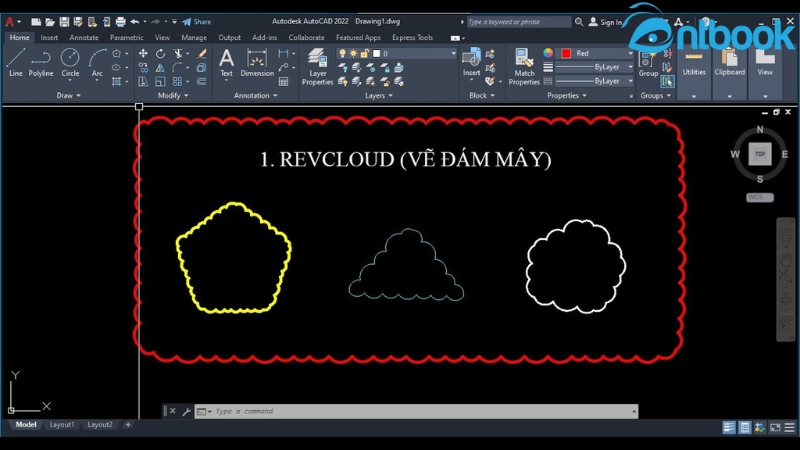The width and height of the screenshot is (800, 450).
Task: Expand the Block panel
Action: pos(482,95)
